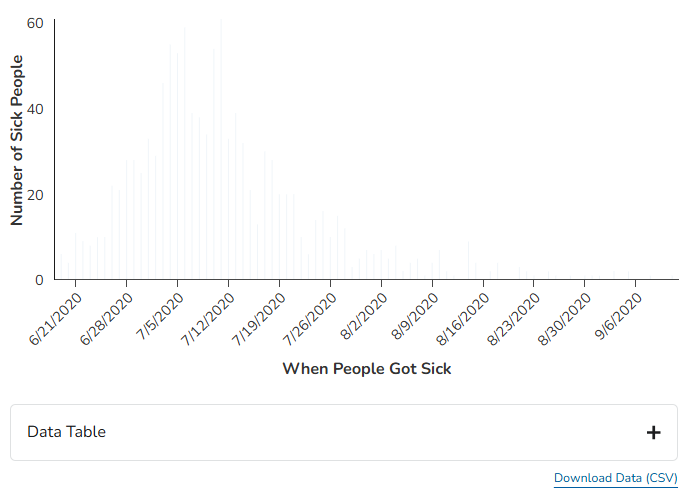
Task: Click the 20 value on y-axis
Action: (36, 194)
